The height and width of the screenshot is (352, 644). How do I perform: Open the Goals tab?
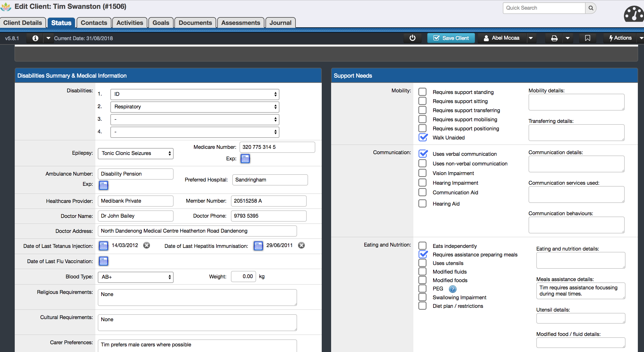click(x=161, y=23)
